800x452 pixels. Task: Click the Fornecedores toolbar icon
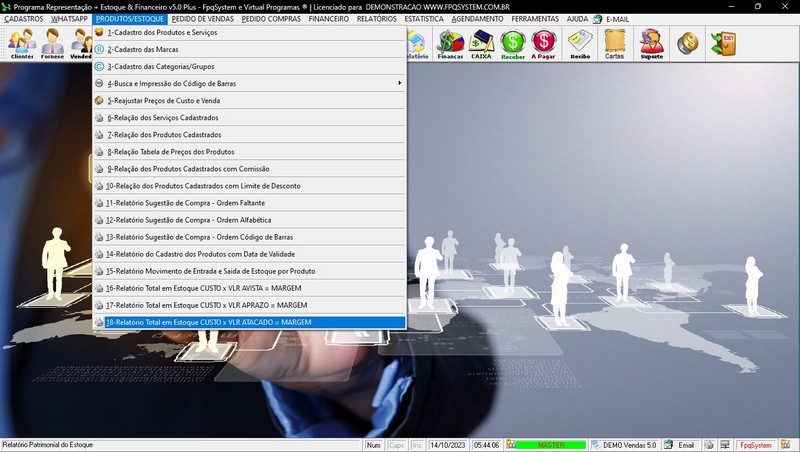(x=52, y=44)
